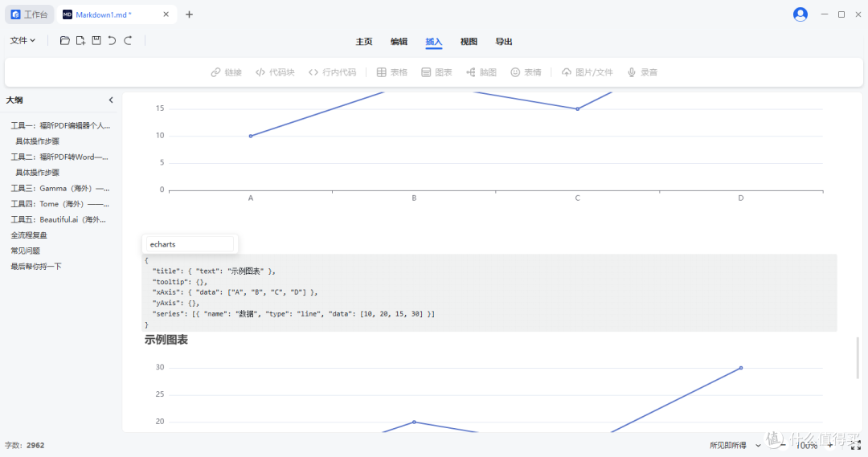Click data point C on the upper chart
This screenshot has height=457, width=868.
tap(577, 109)
